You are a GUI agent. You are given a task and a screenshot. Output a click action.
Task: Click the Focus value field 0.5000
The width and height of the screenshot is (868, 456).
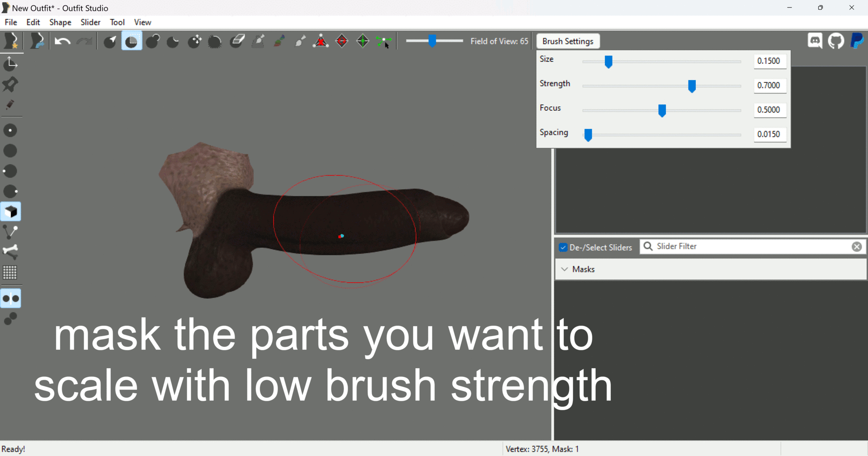pyautogui.click(x=770, y=110)
